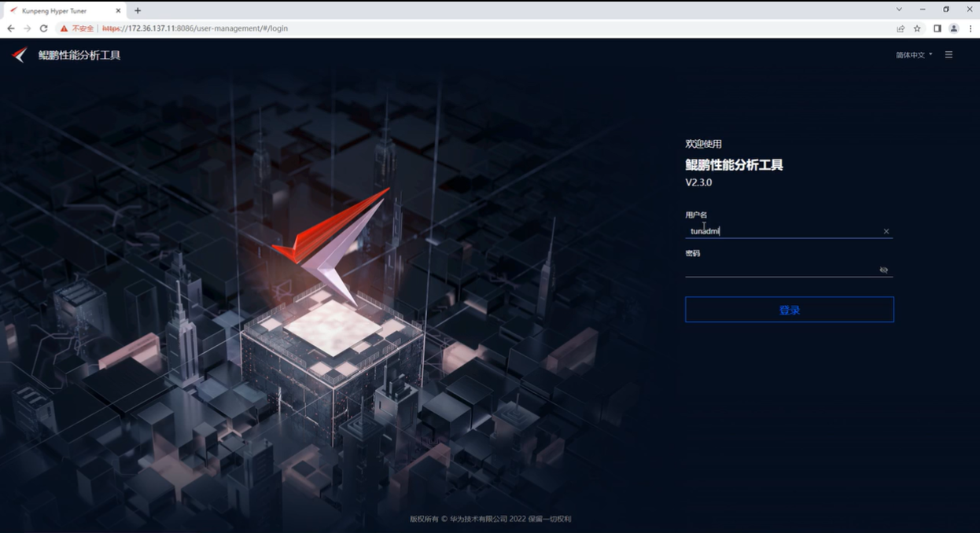Restore down the browser window
Viewport: 980px width, 533px height.
946,9
